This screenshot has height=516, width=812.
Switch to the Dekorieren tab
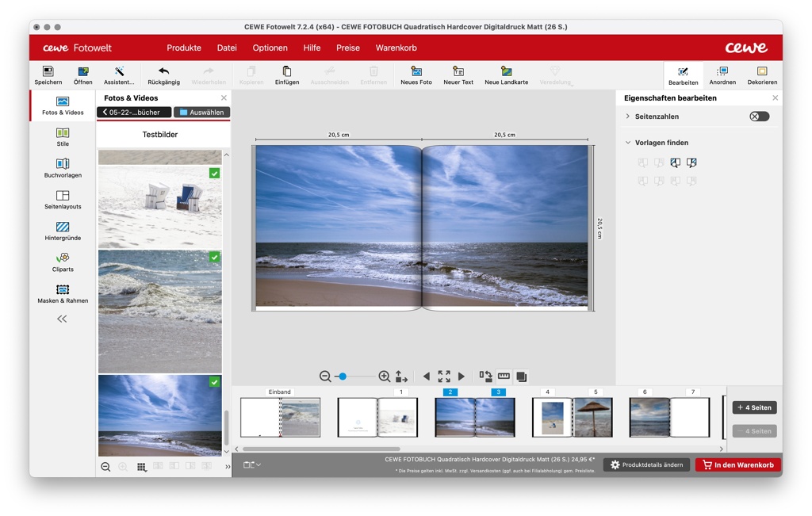click(x=761, y=75)
